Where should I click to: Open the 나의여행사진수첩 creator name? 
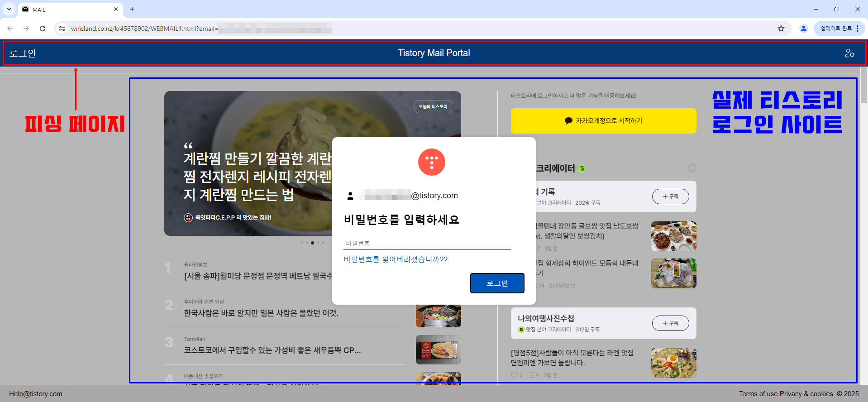pos(546,318)
